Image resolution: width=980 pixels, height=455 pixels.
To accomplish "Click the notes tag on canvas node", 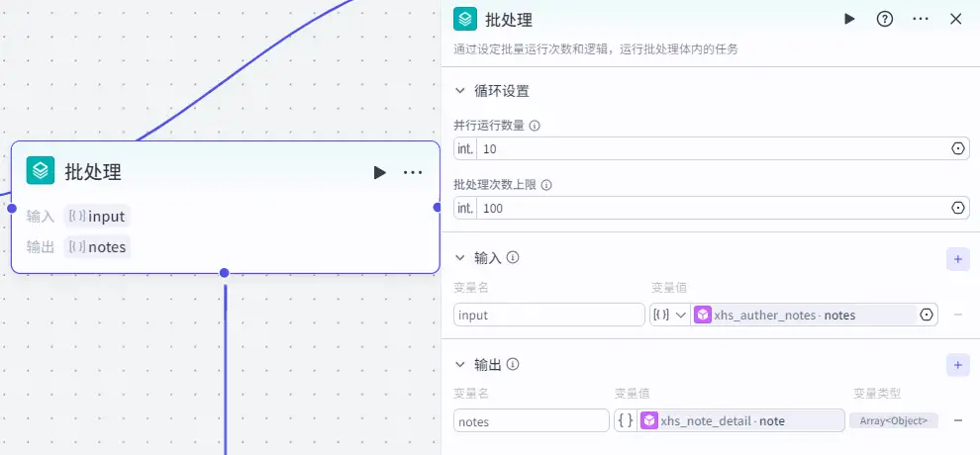I will tap(97, 247).
